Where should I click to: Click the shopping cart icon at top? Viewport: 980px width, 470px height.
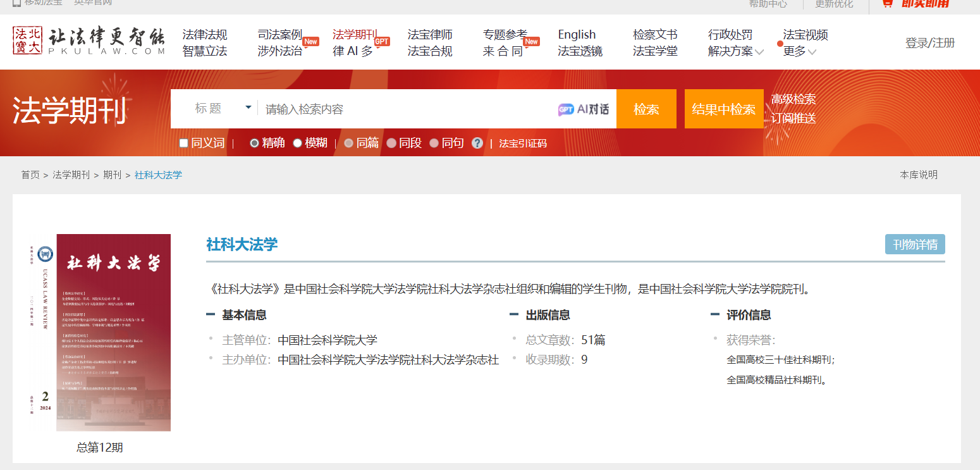coord(888,3)
